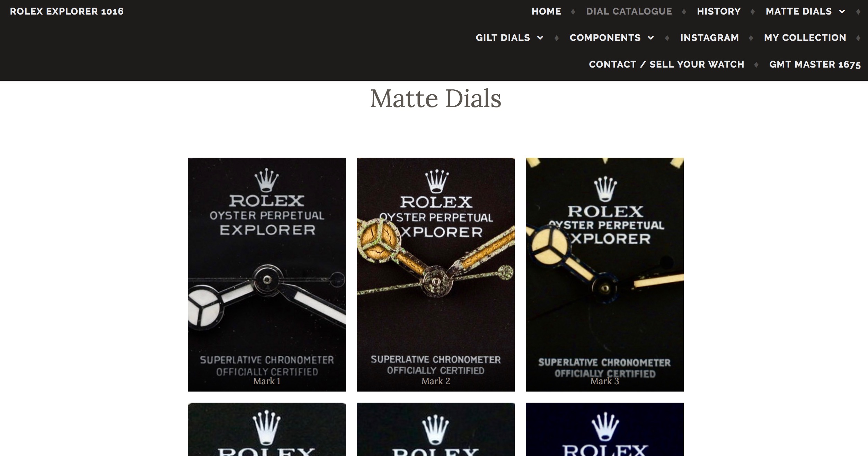Go to the Dial Catalogue page

tap(629, 11)
